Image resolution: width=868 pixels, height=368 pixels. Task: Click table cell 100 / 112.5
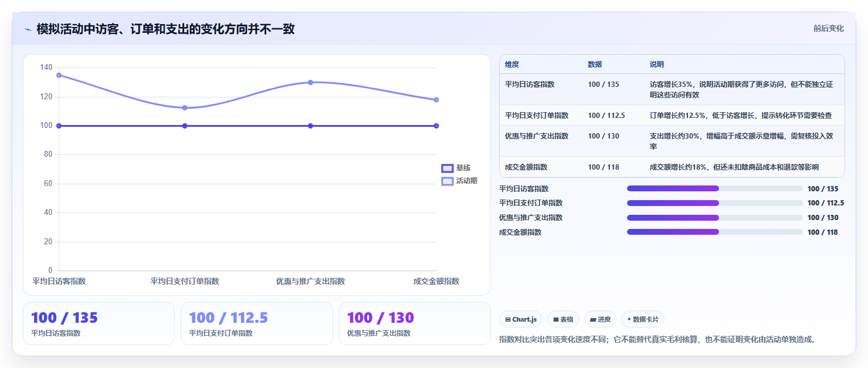click(606, 116)
